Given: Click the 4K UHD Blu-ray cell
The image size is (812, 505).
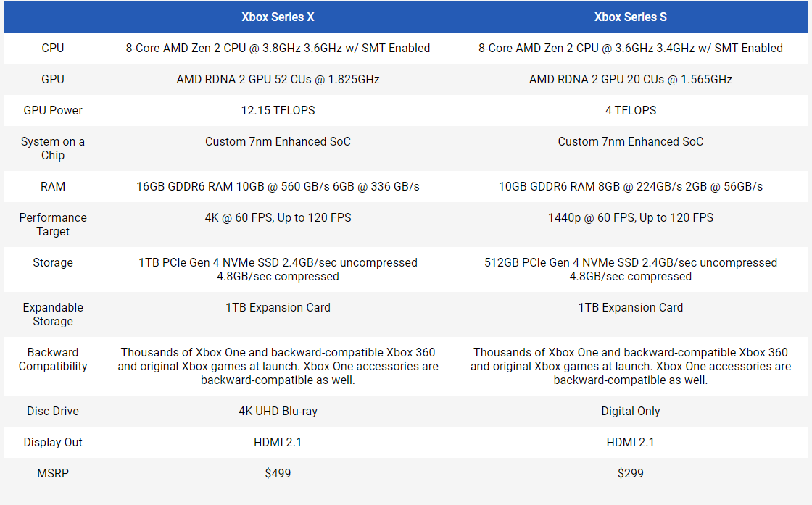Looking at the screenshot, I should pyautogui.click(x=278, y=411).
